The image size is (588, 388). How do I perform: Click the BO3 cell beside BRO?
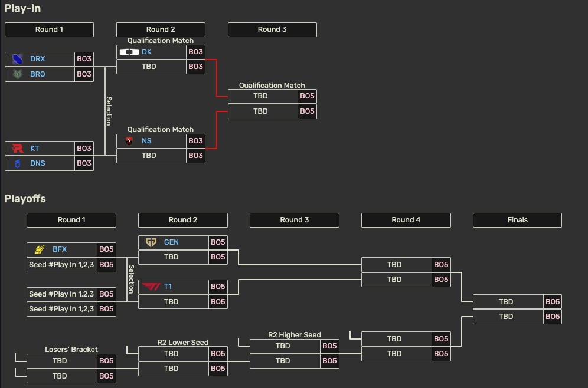point(84,74)
